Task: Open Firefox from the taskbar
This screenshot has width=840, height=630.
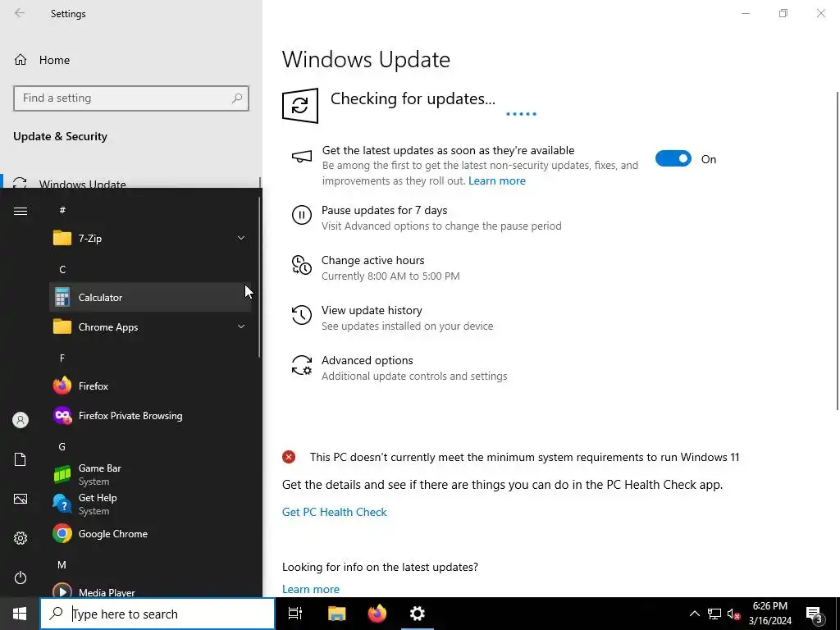Action: tap(377, 614)
